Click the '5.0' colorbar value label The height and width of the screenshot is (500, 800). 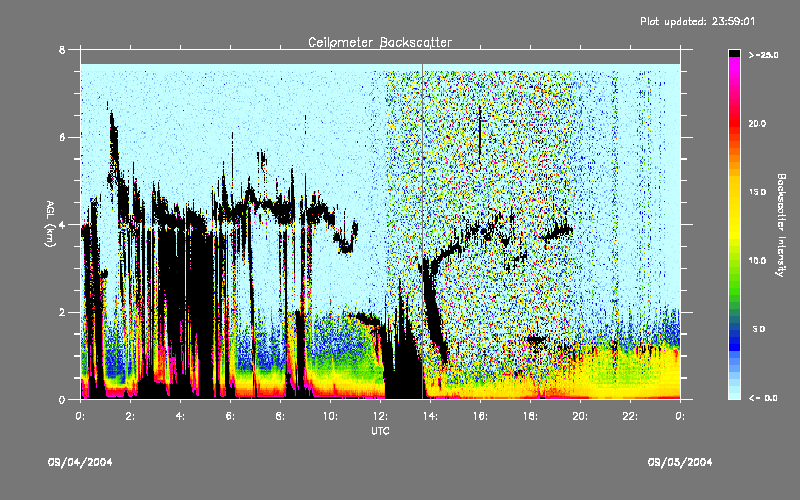pos(759,330)
